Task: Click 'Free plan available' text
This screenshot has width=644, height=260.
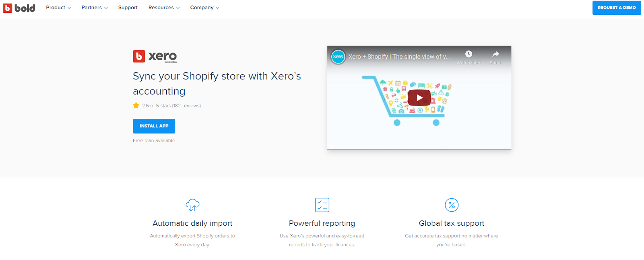Action: tap(154, 141)
